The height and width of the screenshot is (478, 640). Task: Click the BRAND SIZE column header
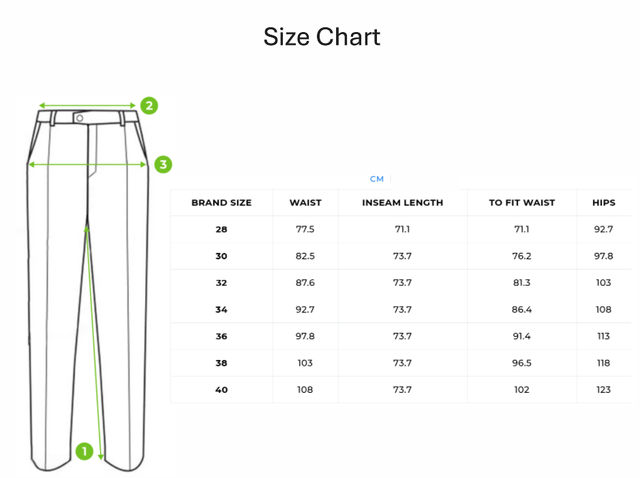[x=221, y=202]
